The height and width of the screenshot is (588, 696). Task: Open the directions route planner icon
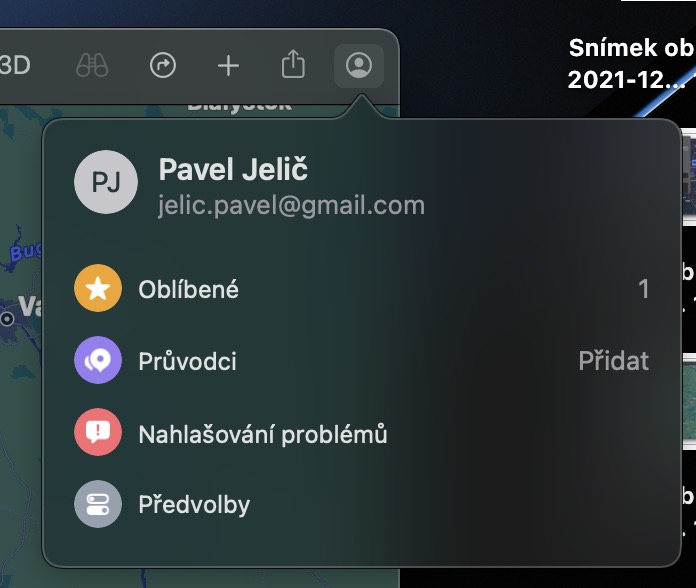point(163,66)
